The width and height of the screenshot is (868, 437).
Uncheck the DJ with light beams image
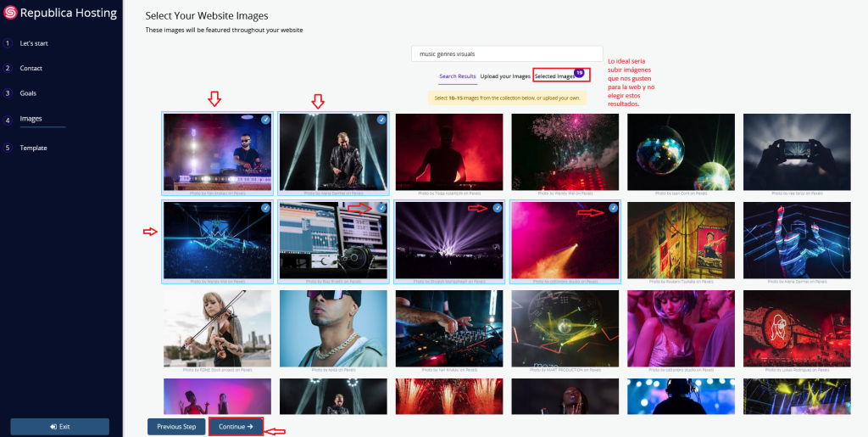381,120
